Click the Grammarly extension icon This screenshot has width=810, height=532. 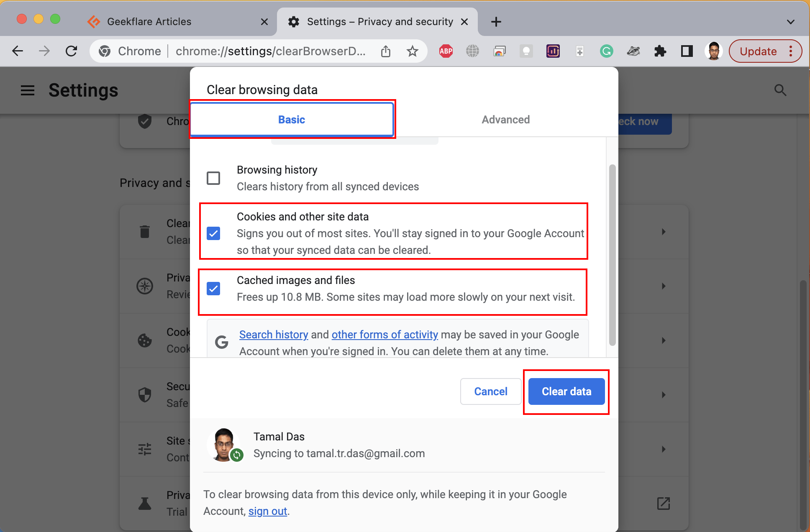[606, 51]
